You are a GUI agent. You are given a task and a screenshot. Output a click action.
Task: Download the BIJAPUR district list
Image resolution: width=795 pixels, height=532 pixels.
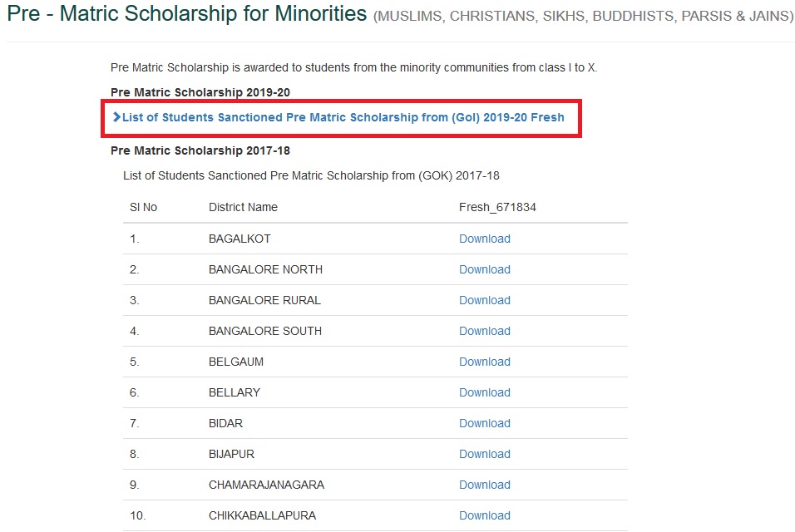tap(485, 454)
